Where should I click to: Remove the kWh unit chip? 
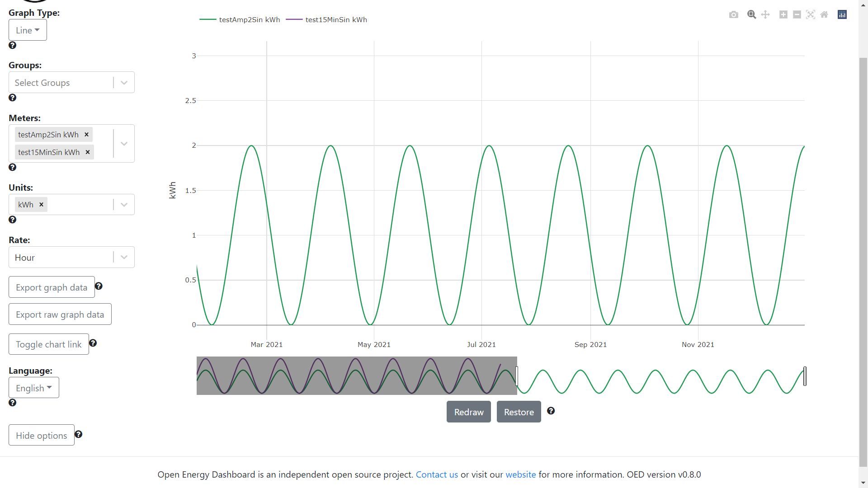[x=41, y=204]
